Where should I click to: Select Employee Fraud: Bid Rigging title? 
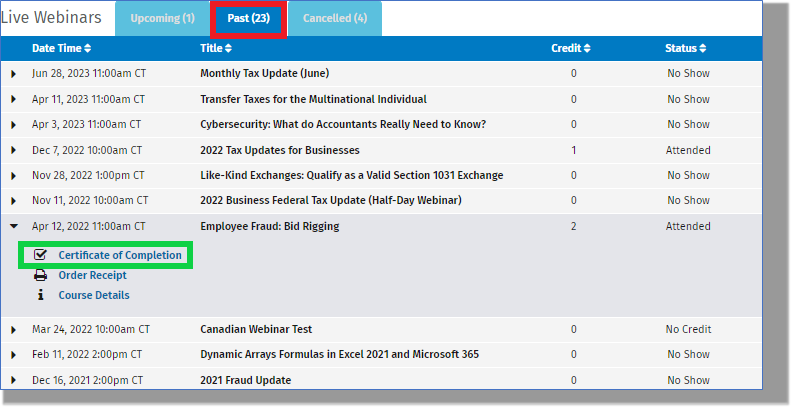[270, 226]
